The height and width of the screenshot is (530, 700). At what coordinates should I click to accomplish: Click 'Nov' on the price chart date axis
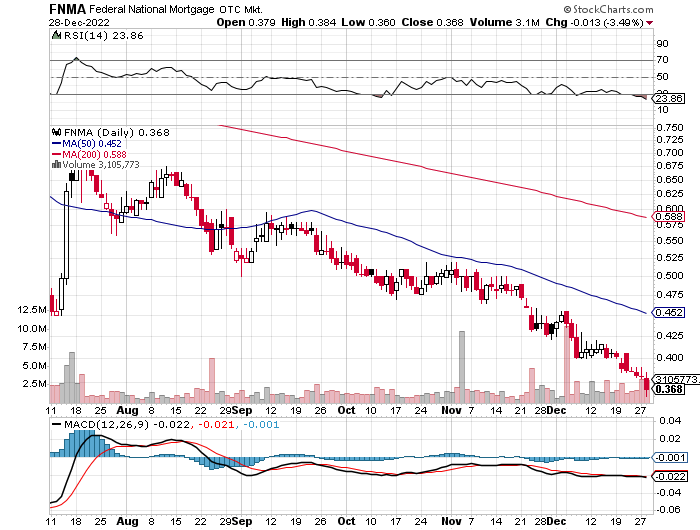click(451, 410)
